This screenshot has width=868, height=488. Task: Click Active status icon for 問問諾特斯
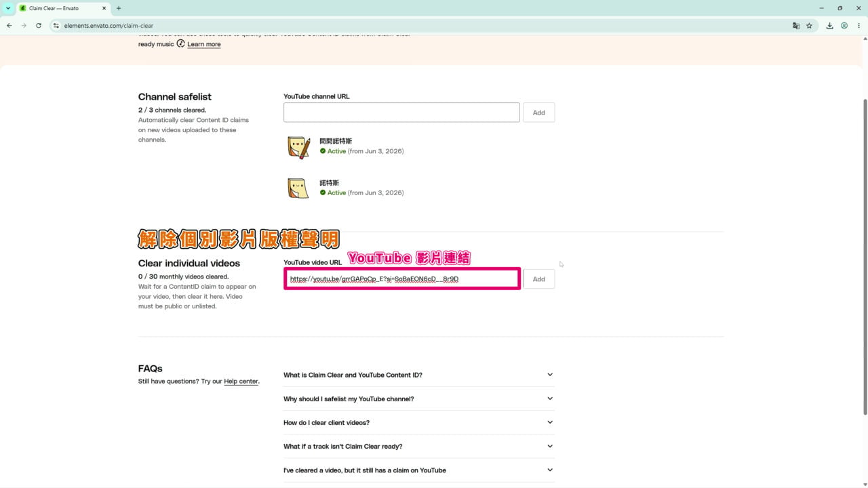(x=323, y=151)
